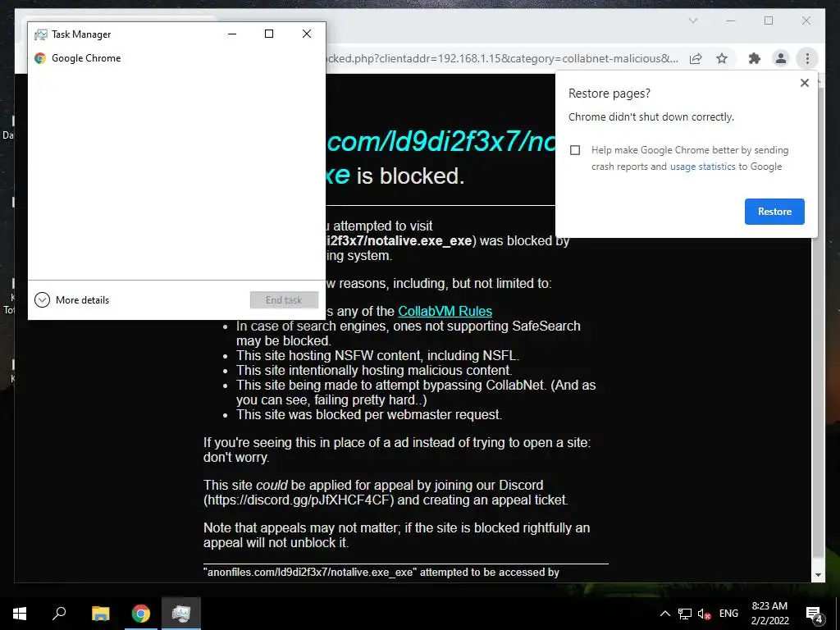Minimize the Task Manager window
The width and height of the screenshot is (840, 630).
coord(232,34)
